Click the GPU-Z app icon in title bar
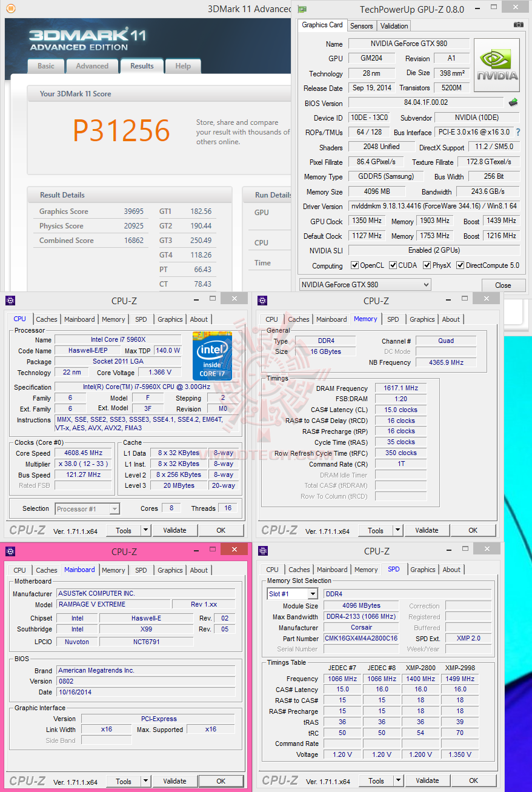 [302, 9]
